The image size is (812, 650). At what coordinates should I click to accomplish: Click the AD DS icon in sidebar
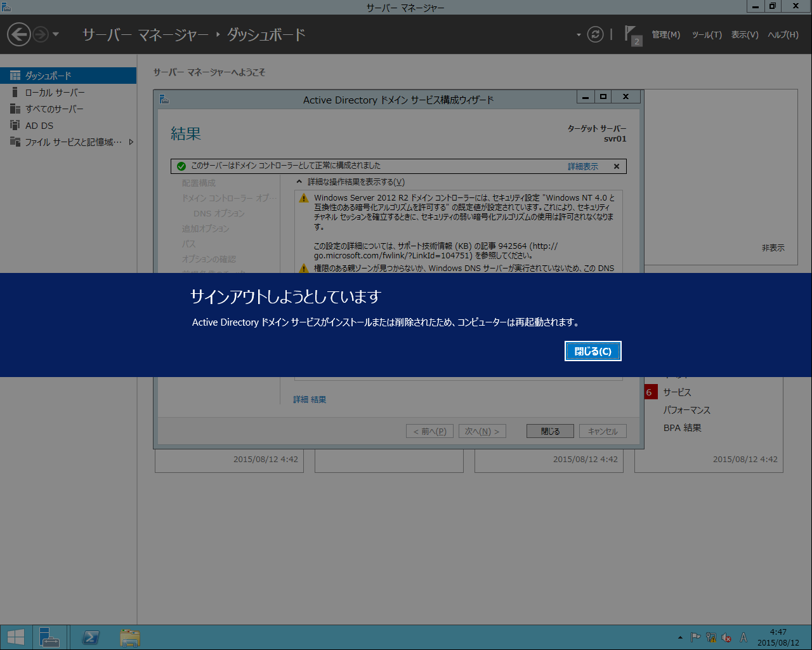pyautogui.click(x=15, y=125)
